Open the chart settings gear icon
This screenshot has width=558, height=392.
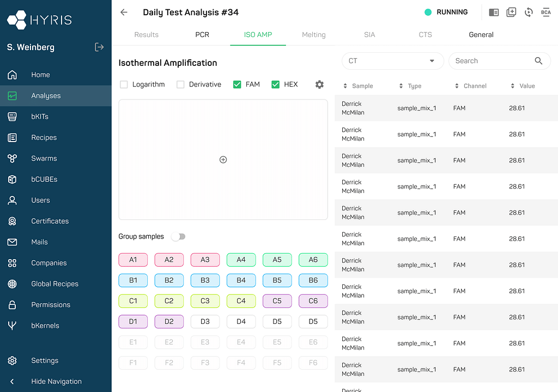tap(319, 84)
